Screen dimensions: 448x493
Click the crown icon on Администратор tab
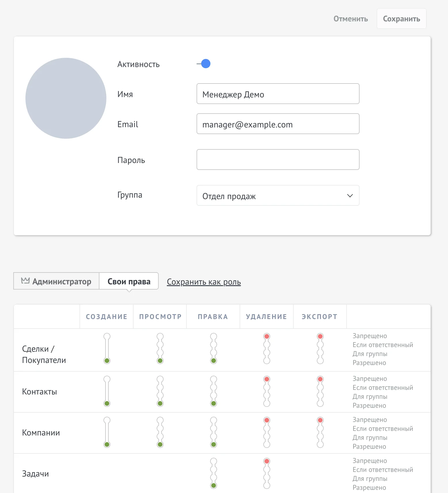(25, 281)
